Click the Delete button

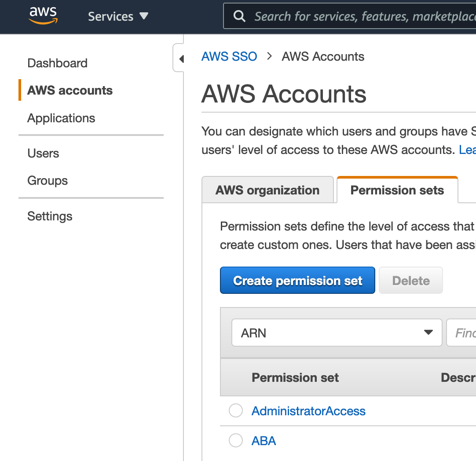[411, 280]
